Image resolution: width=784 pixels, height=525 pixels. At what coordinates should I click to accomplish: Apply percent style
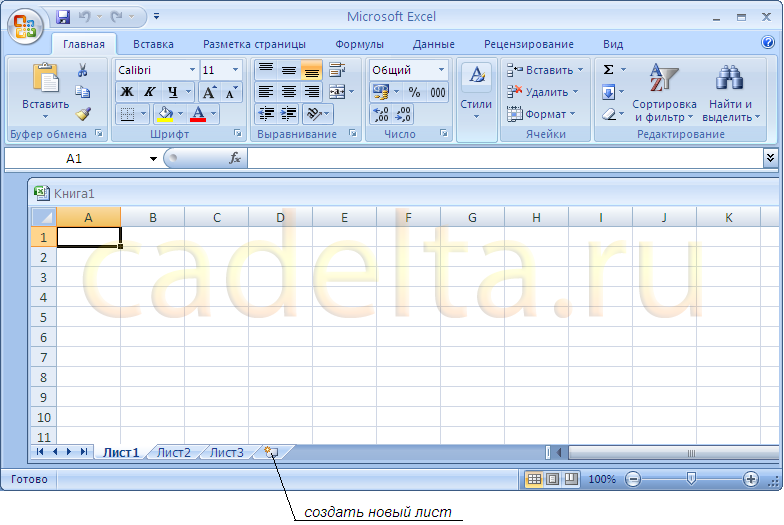414,92
